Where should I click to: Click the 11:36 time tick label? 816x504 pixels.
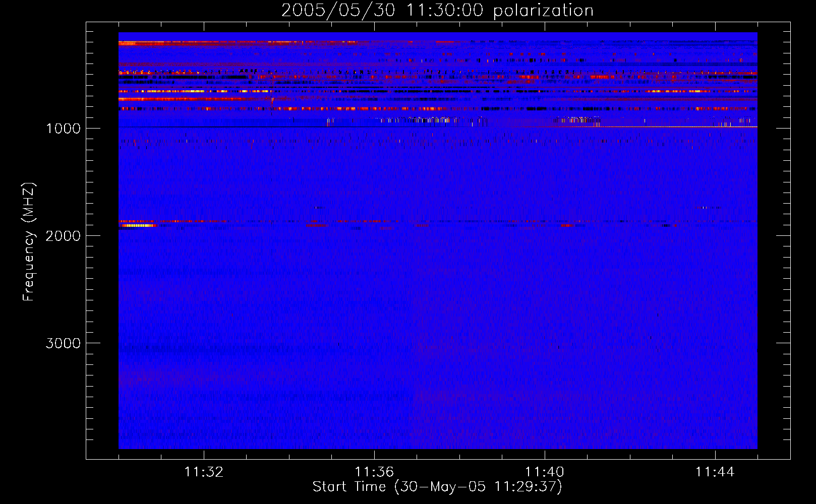[x=374, y=472]
